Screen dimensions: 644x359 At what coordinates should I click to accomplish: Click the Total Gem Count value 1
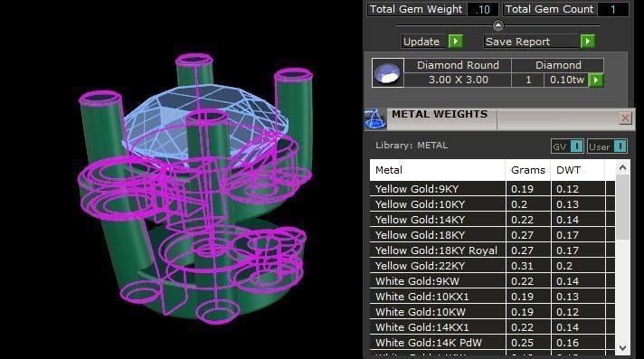[x=612, y=9]
